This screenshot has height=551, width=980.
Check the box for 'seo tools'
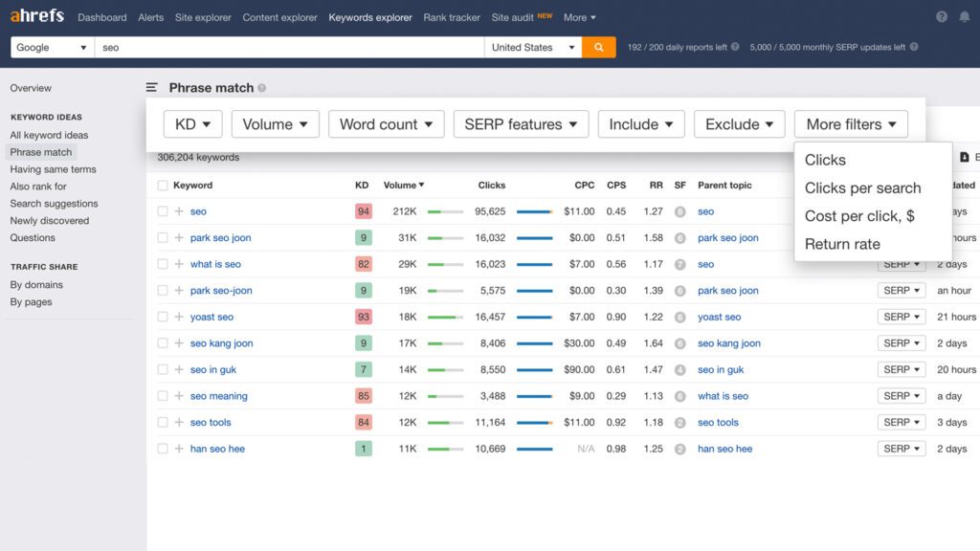[x=163, y=422]
